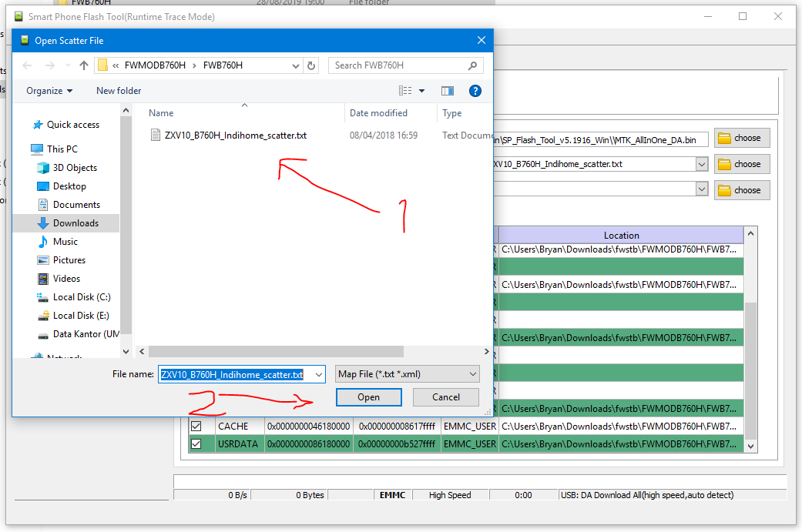Open Recent locations dropdown arrow

tap(68, 65)
